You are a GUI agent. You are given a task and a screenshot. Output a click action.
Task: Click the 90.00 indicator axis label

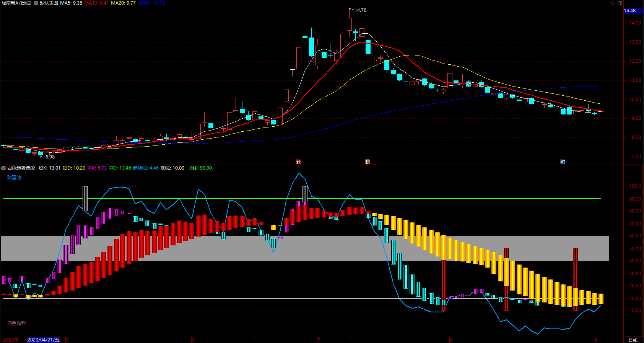click(x=635, y=199)
